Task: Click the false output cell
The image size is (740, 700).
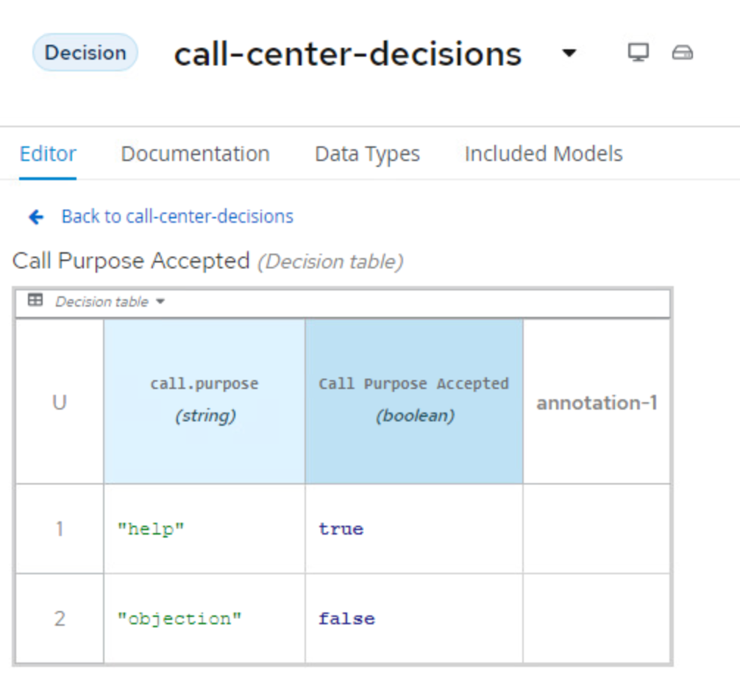Action: (x=414, y=618)
